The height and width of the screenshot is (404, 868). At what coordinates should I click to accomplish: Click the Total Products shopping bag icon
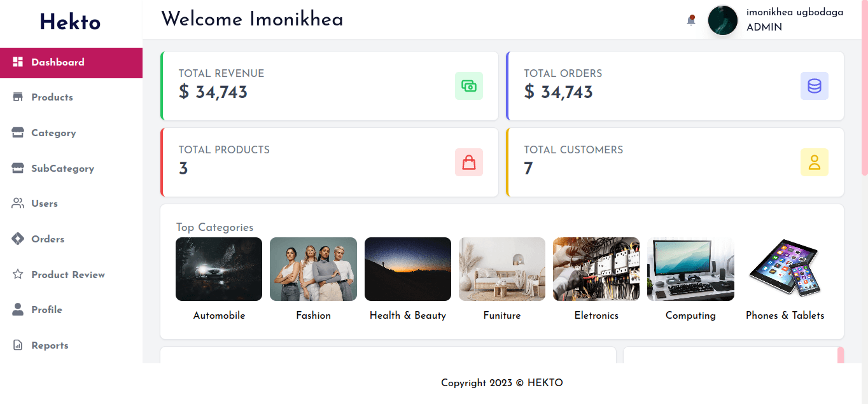tap(469, 162)
